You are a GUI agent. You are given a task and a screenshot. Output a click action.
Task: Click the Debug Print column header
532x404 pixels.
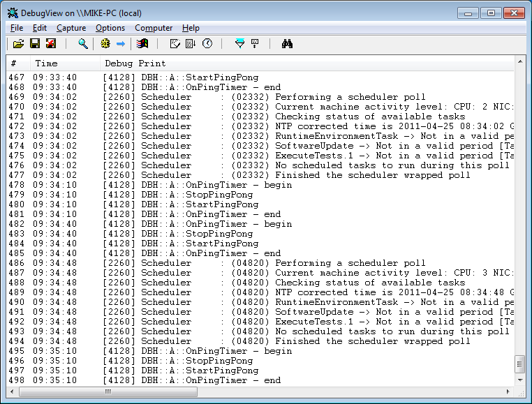point(307,63)
